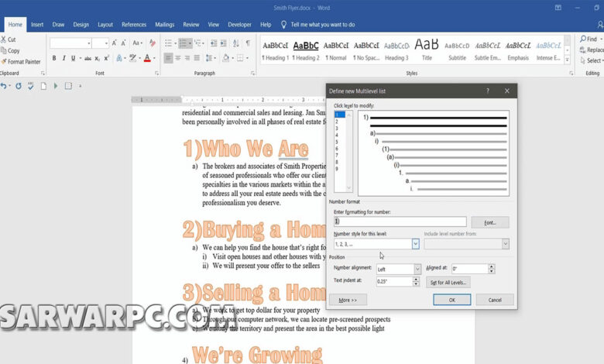Expand the Paragraph dialog launcher
604x364 pixels.
point(252,73)
